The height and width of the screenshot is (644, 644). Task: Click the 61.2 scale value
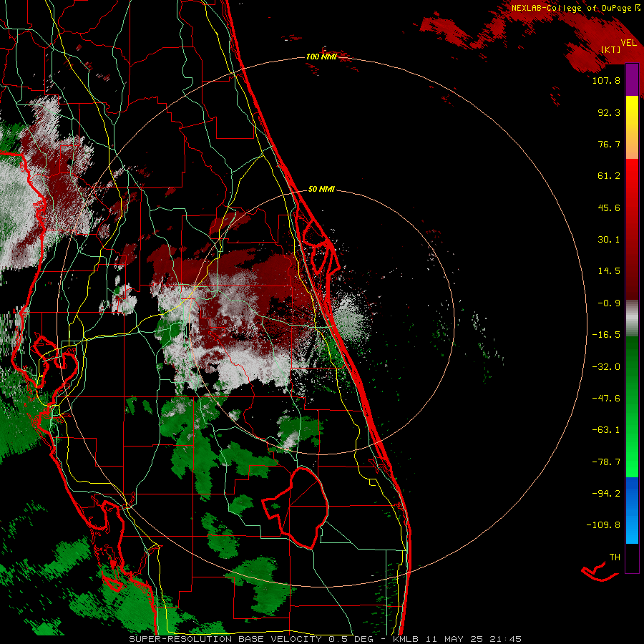click(x=609, y=176)
